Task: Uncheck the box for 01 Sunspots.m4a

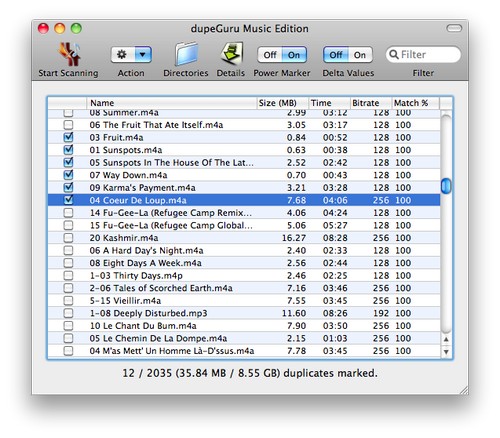Action: pos(68,150)
